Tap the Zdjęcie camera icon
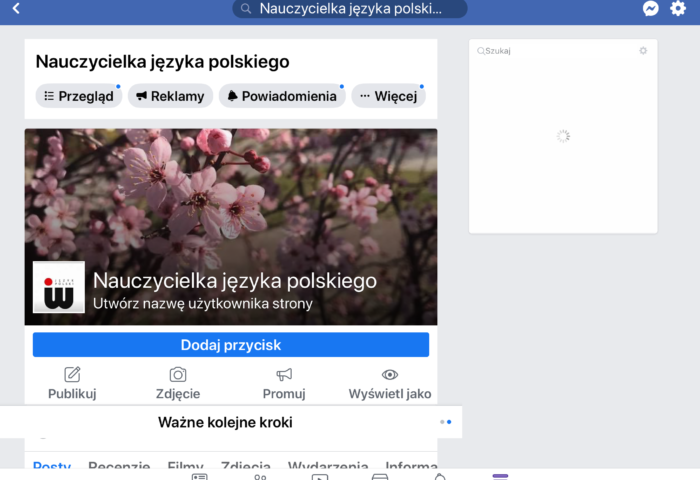The width and height of the screenshot is (700, 480). click(178, 374)
